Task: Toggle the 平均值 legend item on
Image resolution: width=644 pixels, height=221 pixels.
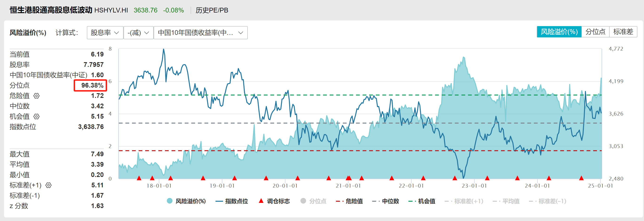Action: pyautogui.click(x=506, y=201)
